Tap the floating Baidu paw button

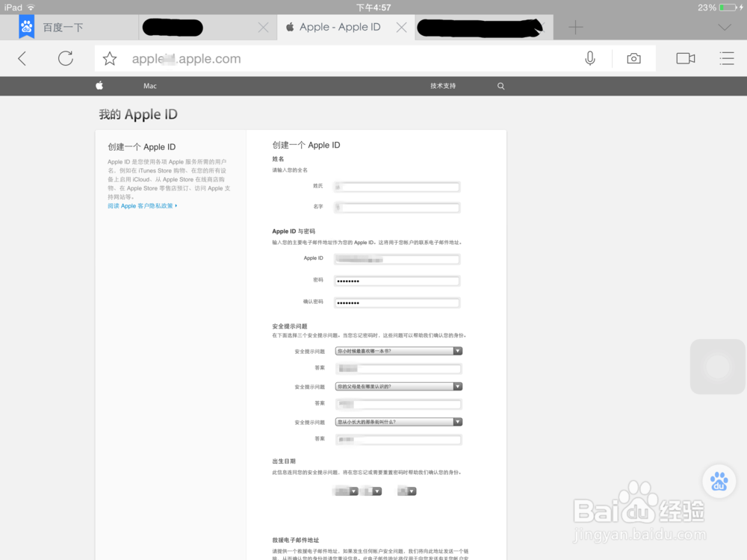[x=719, y=482]
